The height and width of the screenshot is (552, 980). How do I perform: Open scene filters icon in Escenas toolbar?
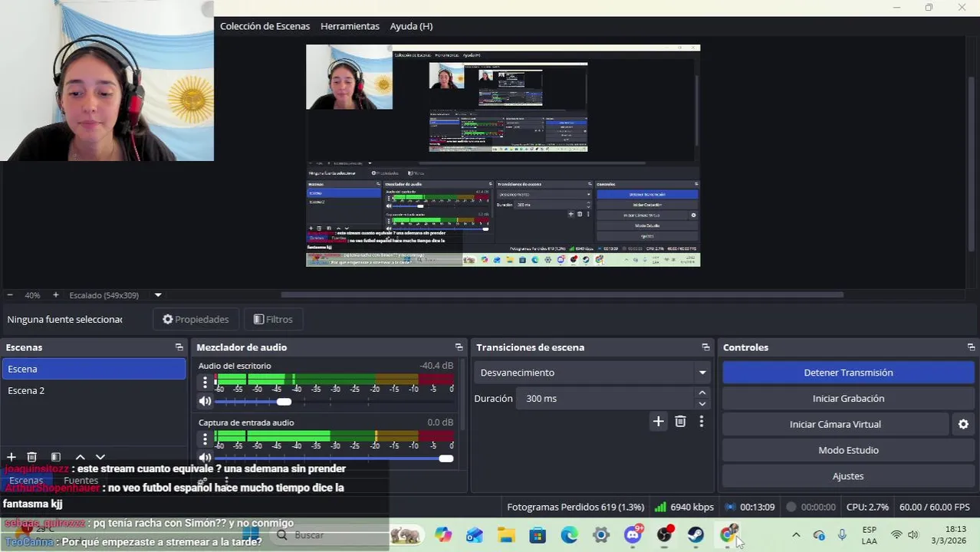[55, 457]
